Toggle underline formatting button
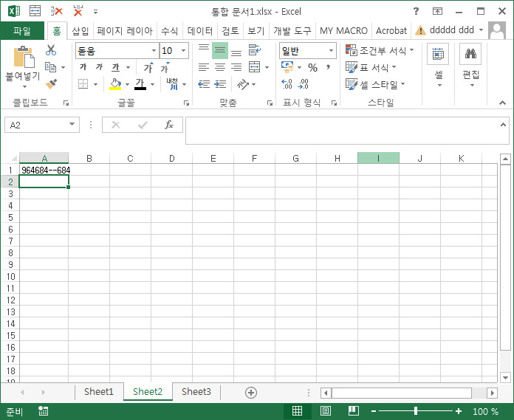This screenshot has width=514, height=420. 115,67
